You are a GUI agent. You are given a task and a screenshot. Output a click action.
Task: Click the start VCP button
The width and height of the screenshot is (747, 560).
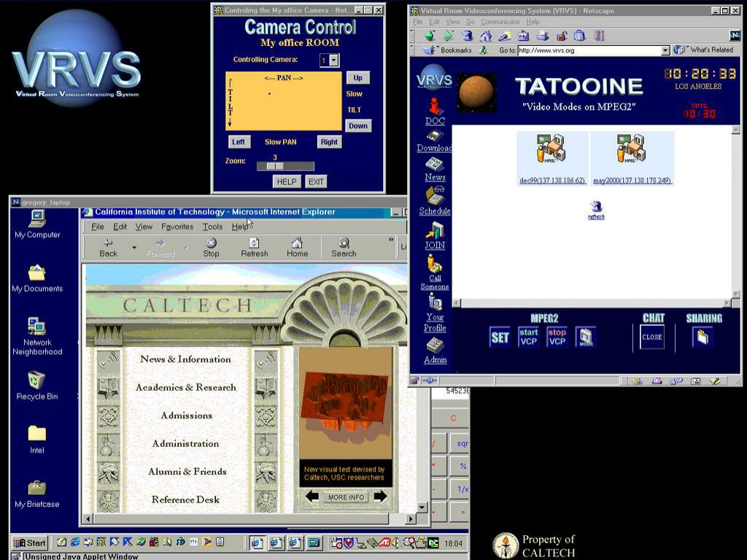(x=528, y=337)
